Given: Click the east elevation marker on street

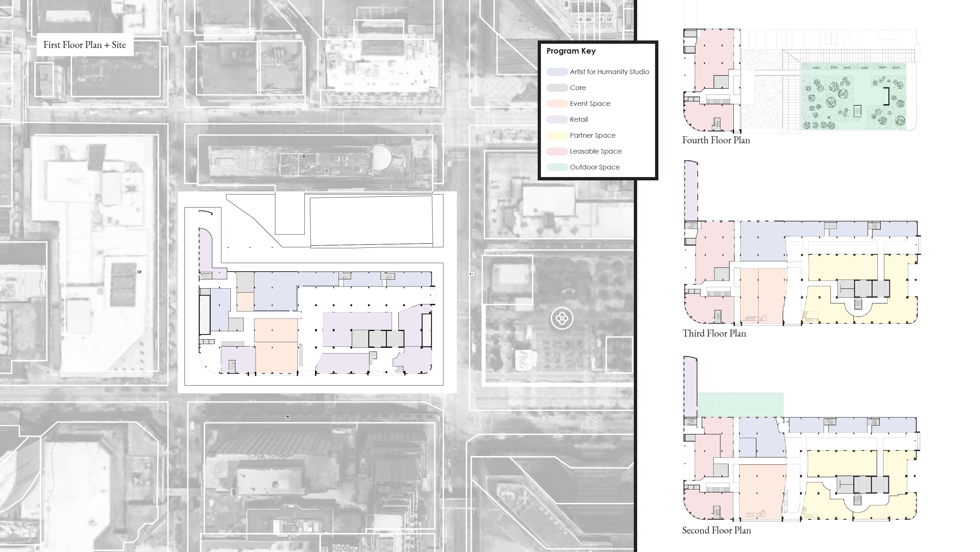Looking at the screenshot, I should click(472, 274).
